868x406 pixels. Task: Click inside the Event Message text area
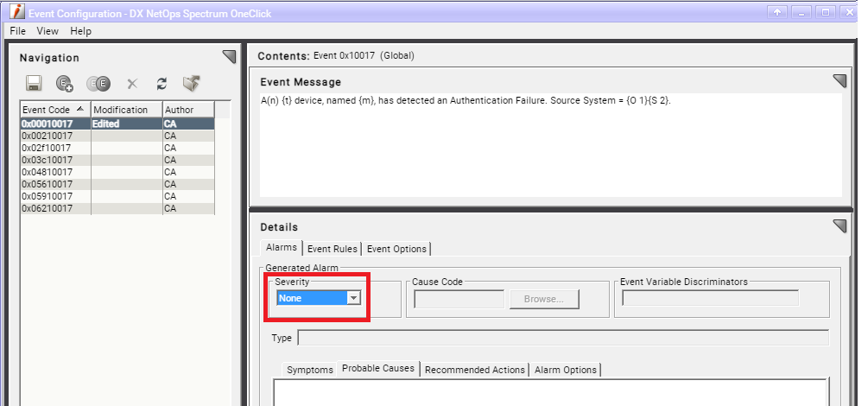click(x=551, y=145)
